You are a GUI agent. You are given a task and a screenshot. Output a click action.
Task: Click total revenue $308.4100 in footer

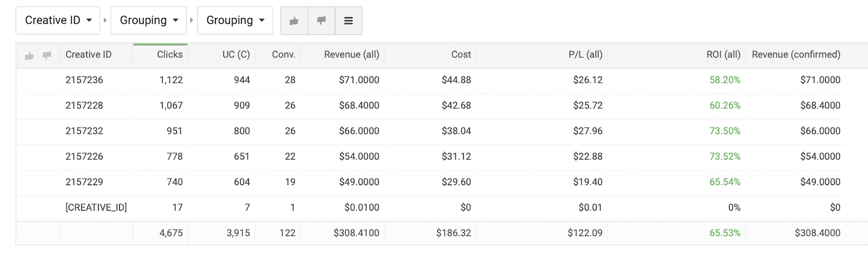coord(356,233)
